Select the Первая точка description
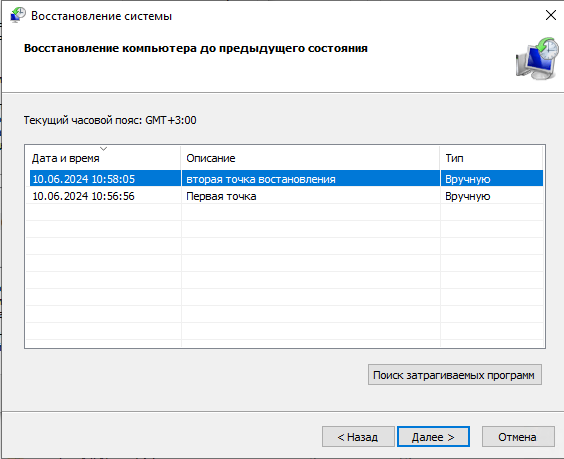 221,196
